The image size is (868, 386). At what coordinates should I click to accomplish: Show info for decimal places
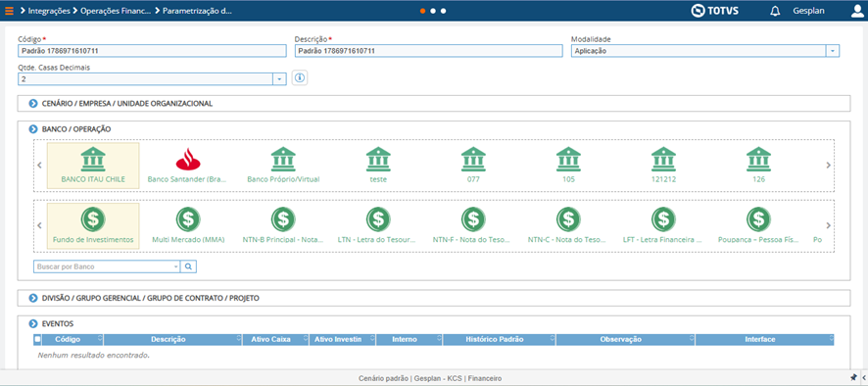tap(300, 78)
